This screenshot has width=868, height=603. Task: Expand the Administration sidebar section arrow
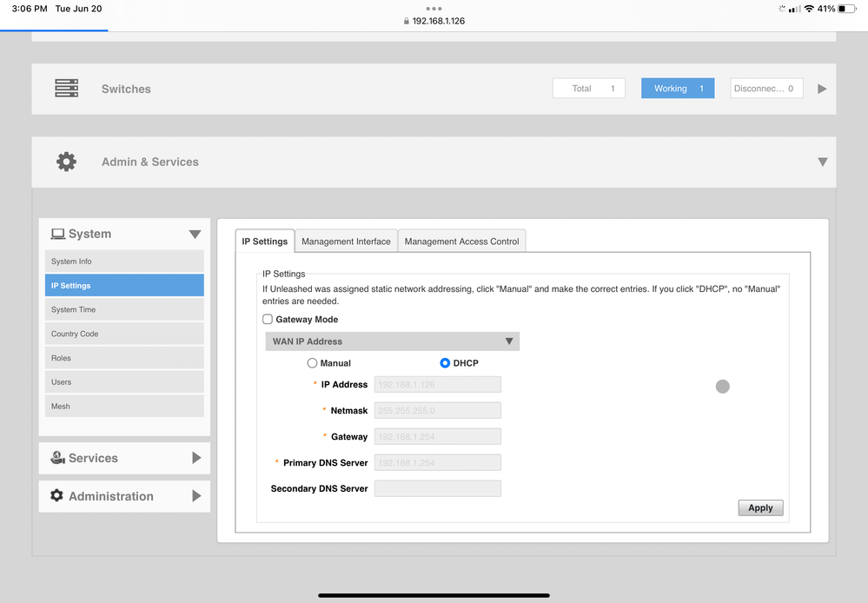pyautogui.click(x=196, y=496)
